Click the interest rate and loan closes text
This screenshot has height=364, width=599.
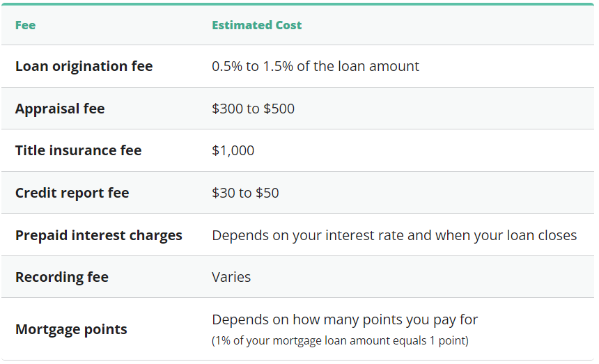(394, 235)
